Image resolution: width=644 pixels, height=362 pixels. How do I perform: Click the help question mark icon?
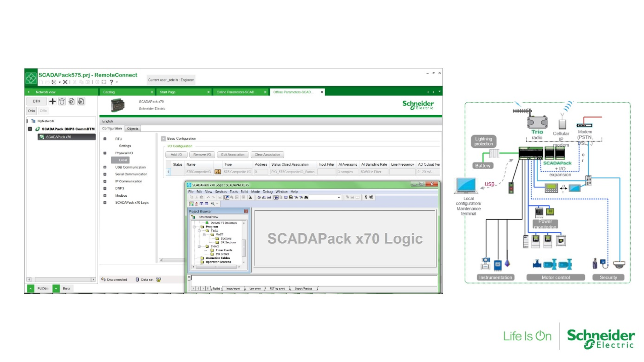[x=111, y=82]
